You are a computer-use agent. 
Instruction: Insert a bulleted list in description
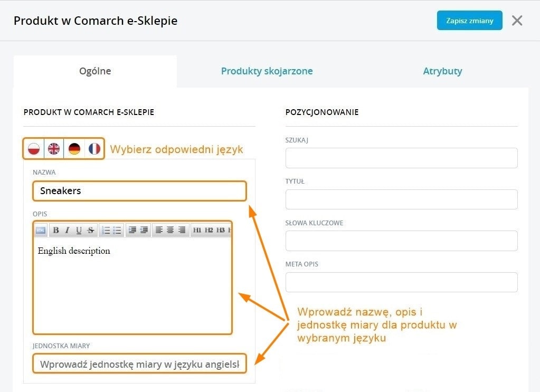(x=117, y=230)
